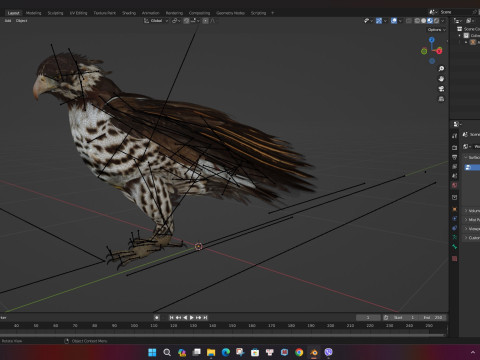
Task: Switch to the Modeling workspace tab
Action: [x=34, y=13]
